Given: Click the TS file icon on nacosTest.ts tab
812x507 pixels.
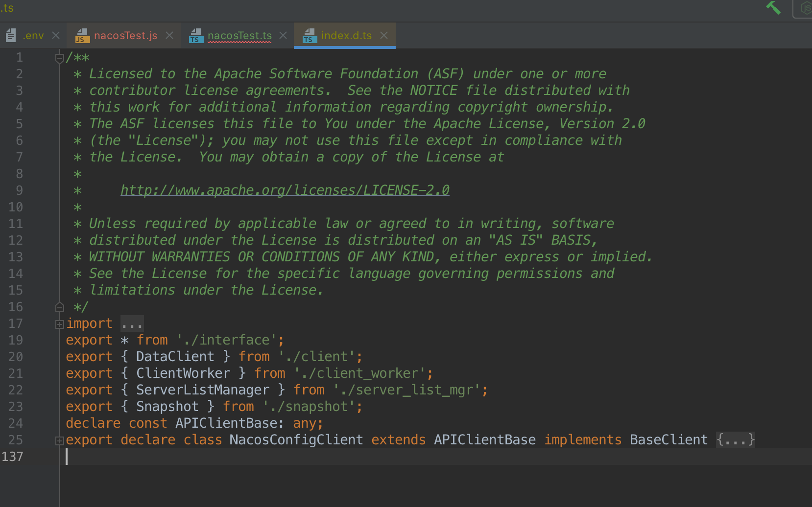Looking at the screenshot, I should click(x=196, y=36).
